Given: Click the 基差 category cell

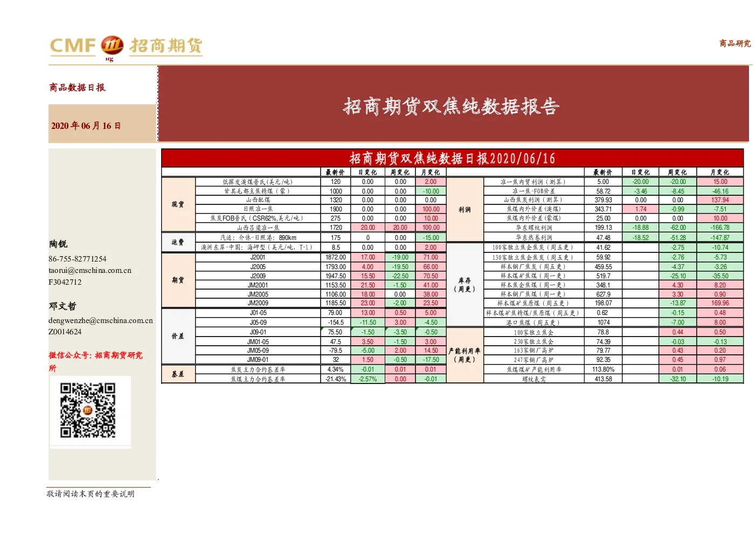Looking at the screenshot, I should point(178,374).
